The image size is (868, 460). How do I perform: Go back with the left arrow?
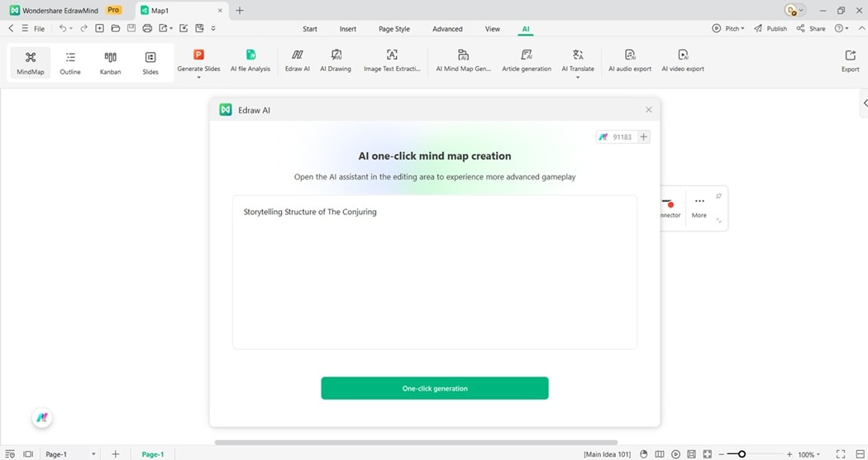(x=11, y=28)
